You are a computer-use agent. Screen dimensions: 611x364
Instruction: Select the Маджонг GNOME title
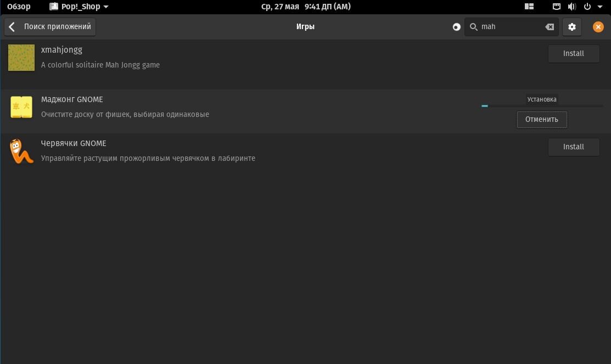pos(72,100)
